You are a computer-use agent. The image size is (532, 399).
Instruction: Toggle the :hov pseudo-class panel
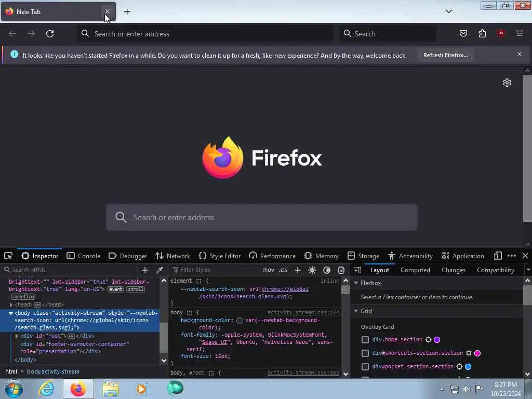click(269, 270)
